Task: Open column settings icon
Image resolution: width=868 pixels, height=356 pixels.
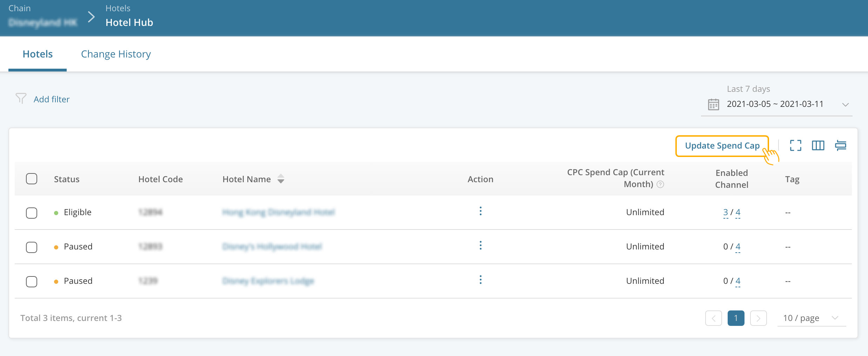Action: (x=818, y=145)
